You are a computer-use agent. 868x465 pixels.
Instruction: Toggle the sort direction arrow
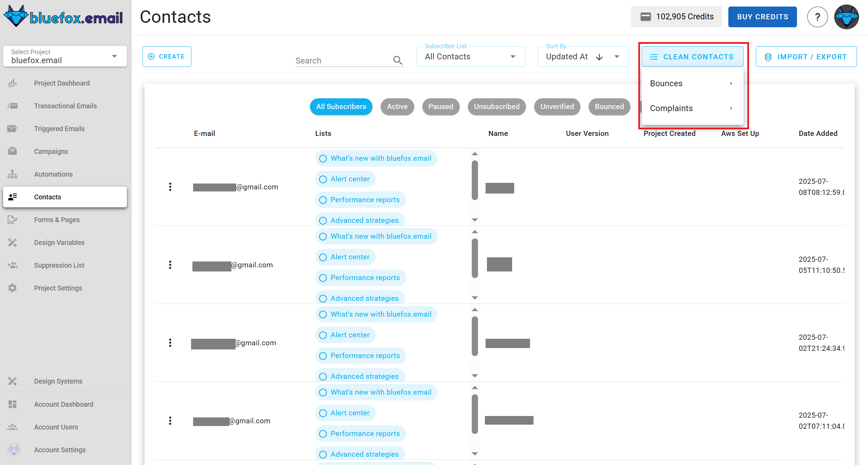599,57
